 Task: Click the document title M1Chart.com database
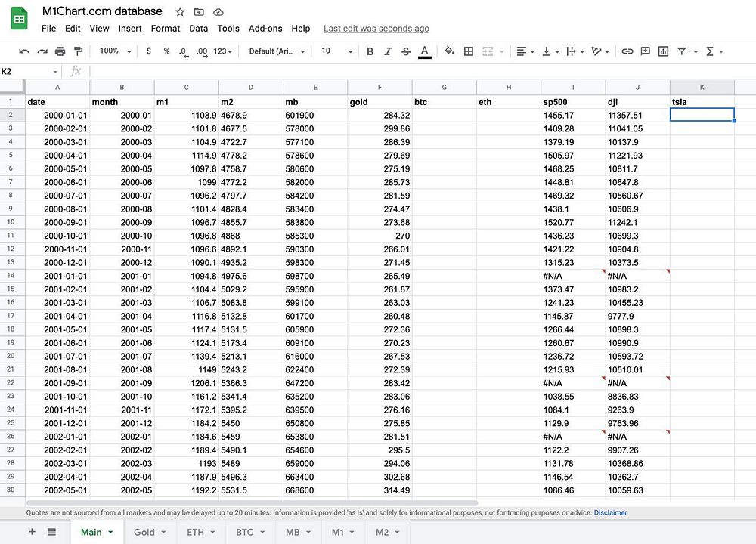(x=102, y=11)
